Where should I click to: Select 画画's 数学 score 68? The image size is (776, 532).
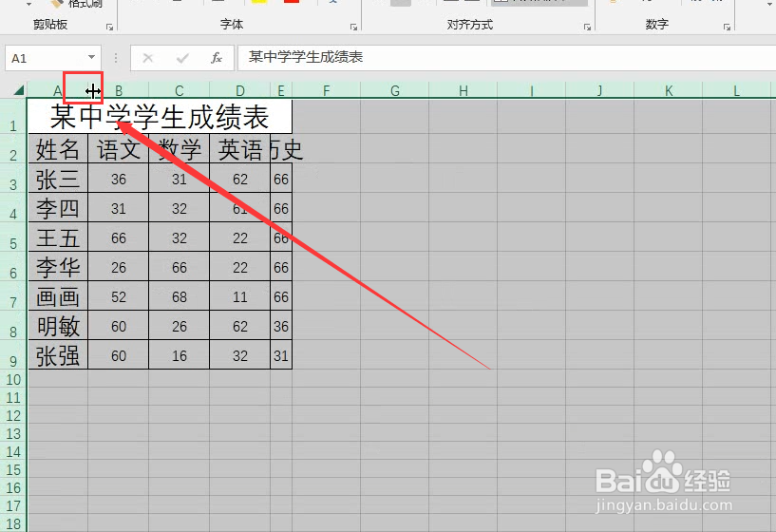[180, 296]
